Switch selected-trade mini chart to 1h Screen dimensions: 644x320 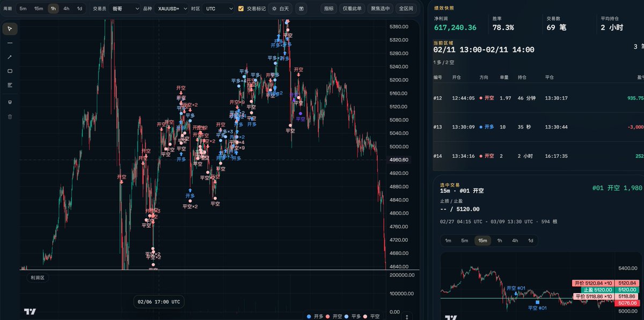coord(499,241)
